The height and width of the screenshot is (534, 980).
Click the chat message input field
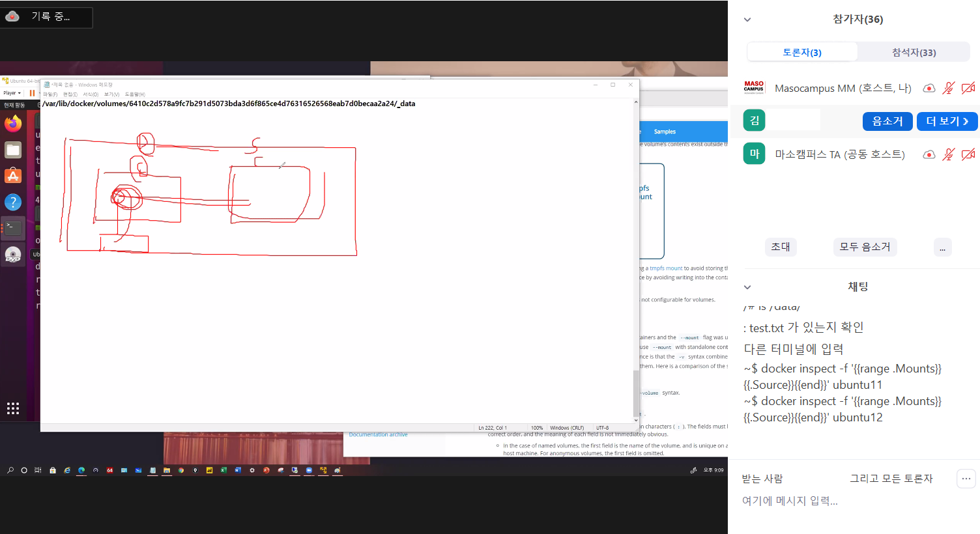[x=847, y=501]
